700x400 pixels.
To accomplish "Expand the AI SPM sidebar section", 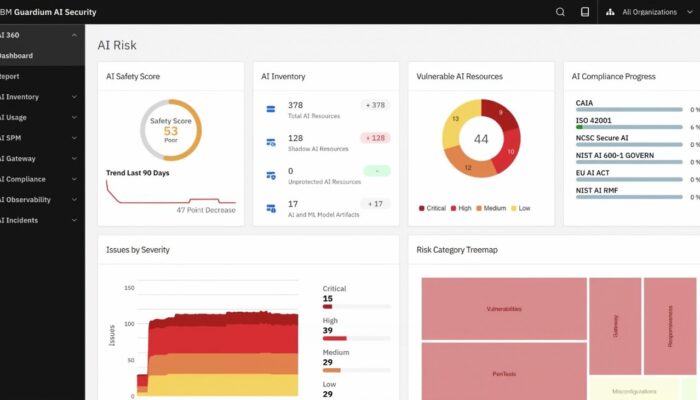I will (42, 138).
